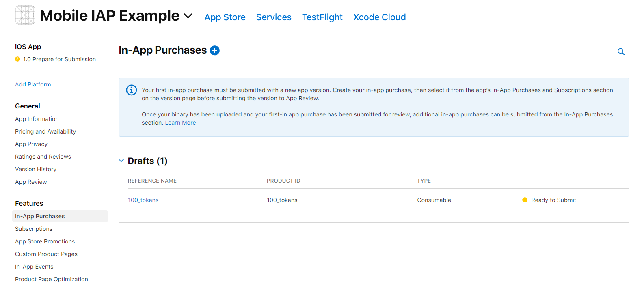Click the Features section heading
The height and width of the screenshot is (295, 644).
tap(29, 203)
